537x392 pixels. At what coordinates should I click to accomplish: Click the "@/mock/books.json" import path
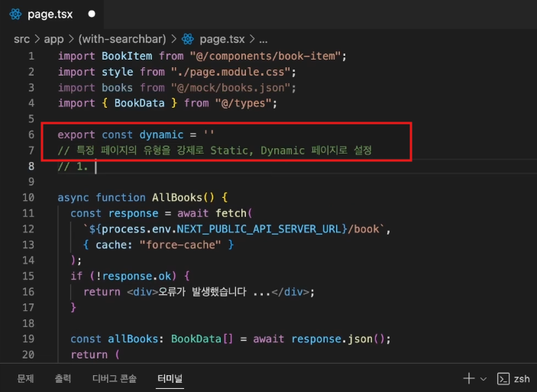pos(231,88)
